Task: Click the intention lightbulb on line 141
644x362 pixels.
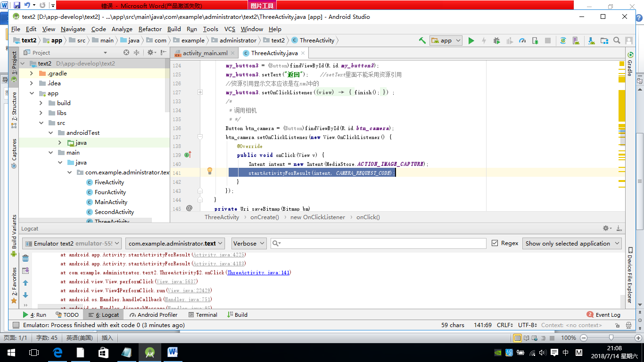Action: (x=210, y=171)
